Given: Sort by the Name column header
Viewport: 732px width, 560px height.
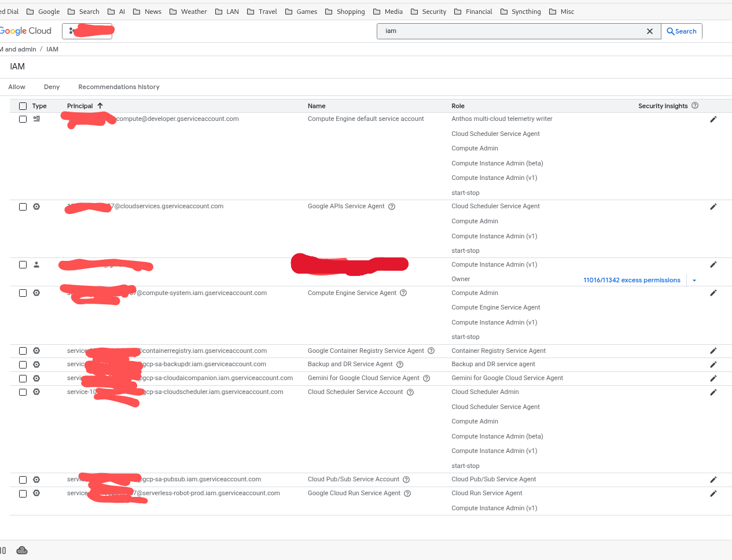Looking at the screenshot, I should (x=317, y=106).
